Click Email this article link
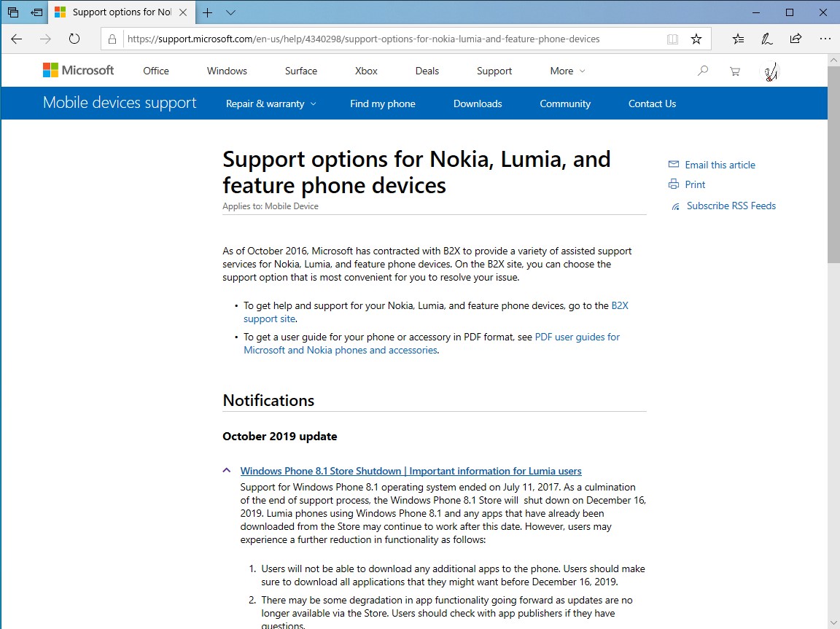The image size is (840, 629). pyautogui.click(x=720, y=165)
